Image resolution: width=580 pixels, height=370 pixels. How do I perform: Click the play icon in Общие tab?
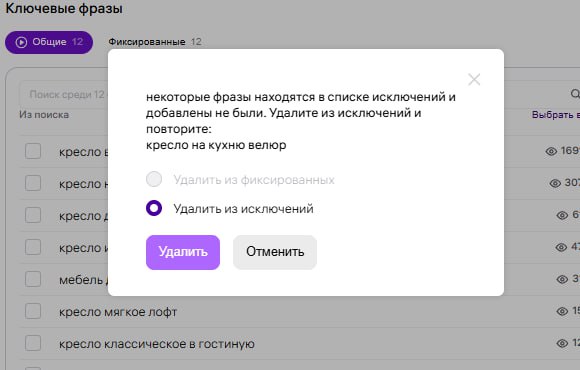[21, 42]
